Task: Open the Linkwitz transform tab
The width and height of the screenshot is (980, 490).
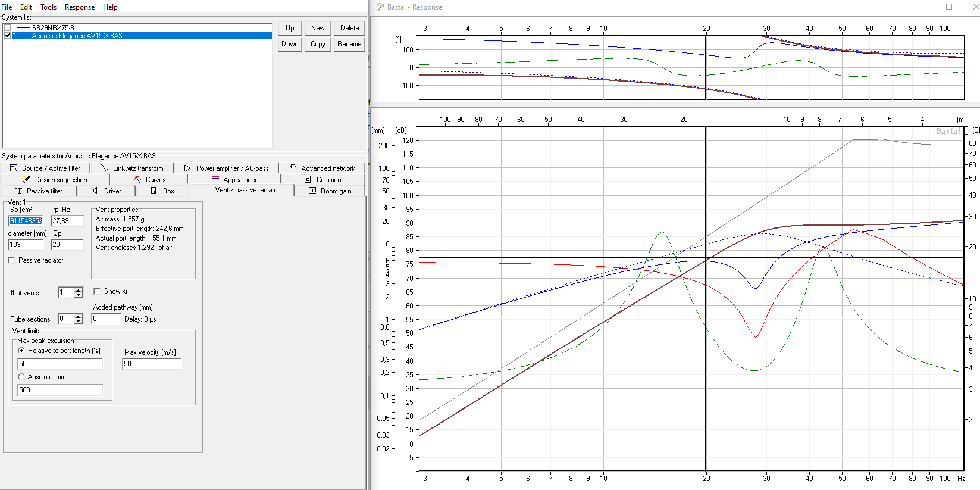Action: click(x=132, y=168)
